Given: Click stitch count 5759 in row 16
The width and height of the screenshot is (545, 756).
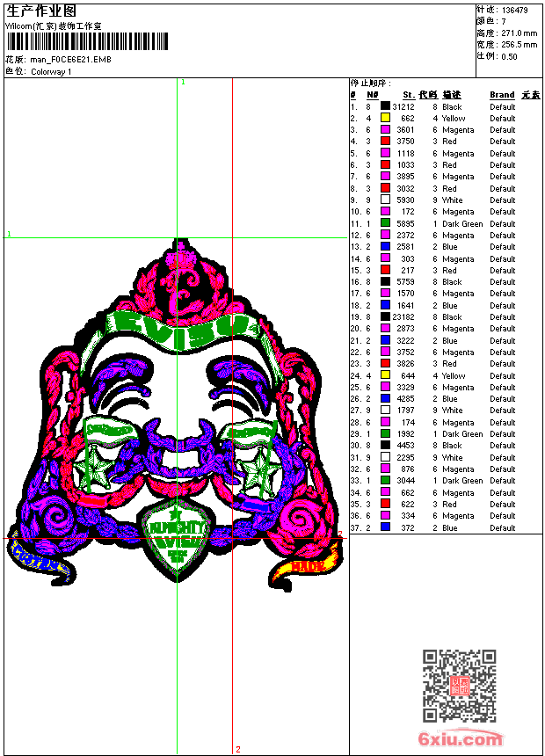Looking at the screenshot, I should tap(405, 281).
